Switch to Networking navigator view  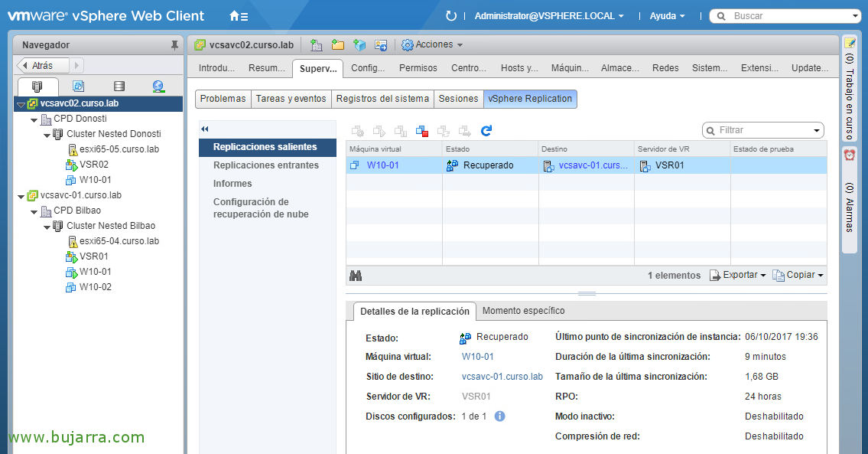[158, 86]
